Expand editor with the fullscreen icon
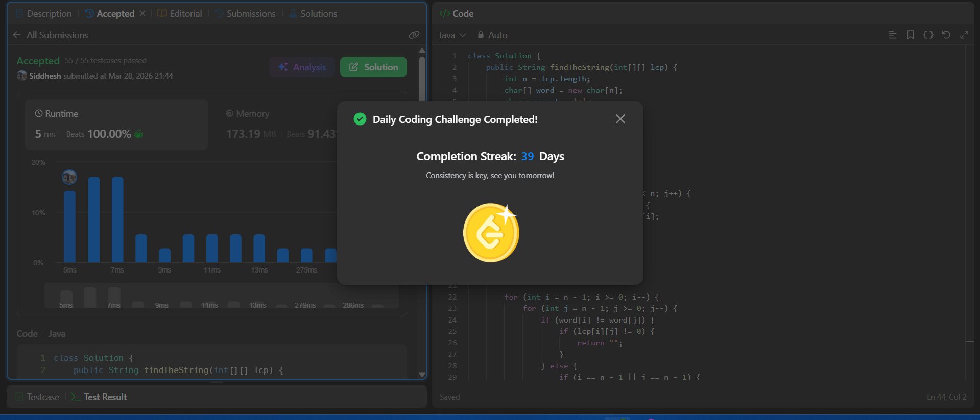Viewport: 980px width, 420px height. (964, 35)
